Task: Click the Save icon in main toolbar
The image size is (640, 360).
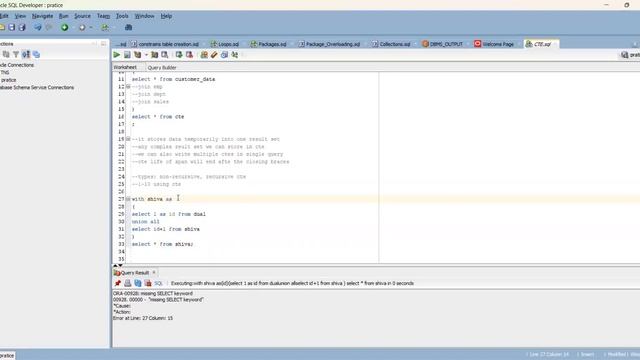Action: (12, 27)
